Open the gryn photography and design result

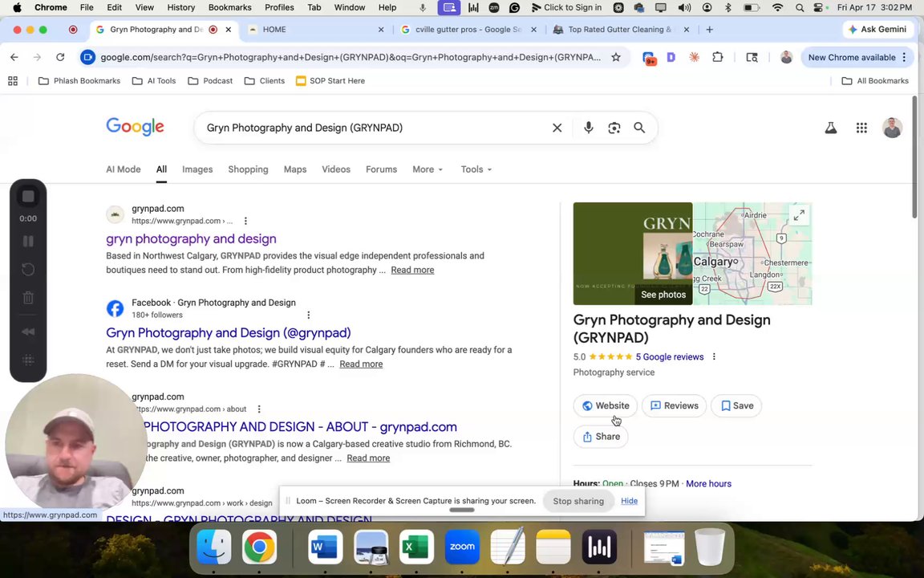click(x=191, y=239)
